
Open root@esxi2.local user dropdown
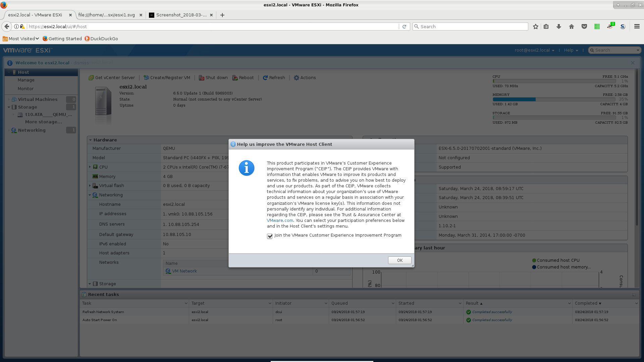coord(534,50)
